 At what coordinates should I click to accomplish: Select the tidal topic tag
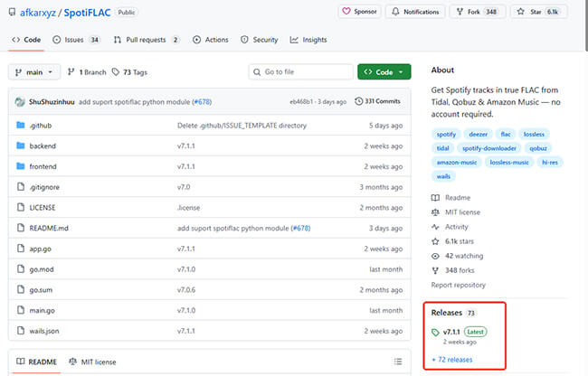click(443, 148)
